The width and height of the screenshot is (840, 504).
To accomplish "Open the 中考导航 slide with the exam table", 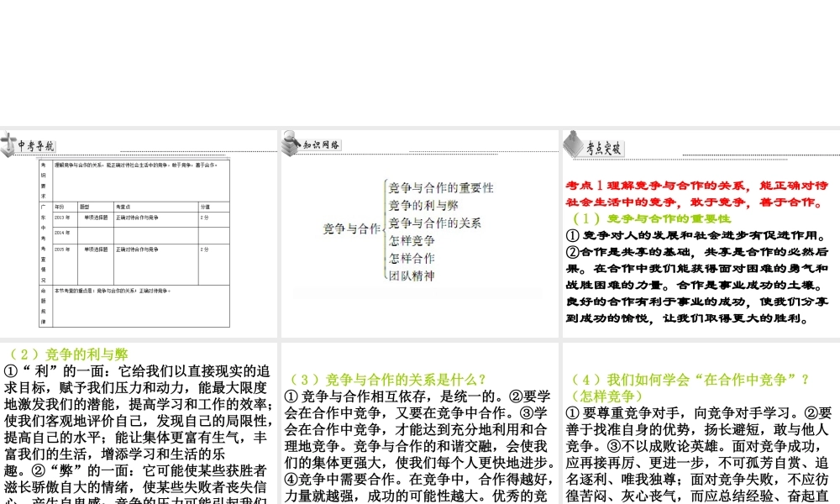I will click(139, 234).
